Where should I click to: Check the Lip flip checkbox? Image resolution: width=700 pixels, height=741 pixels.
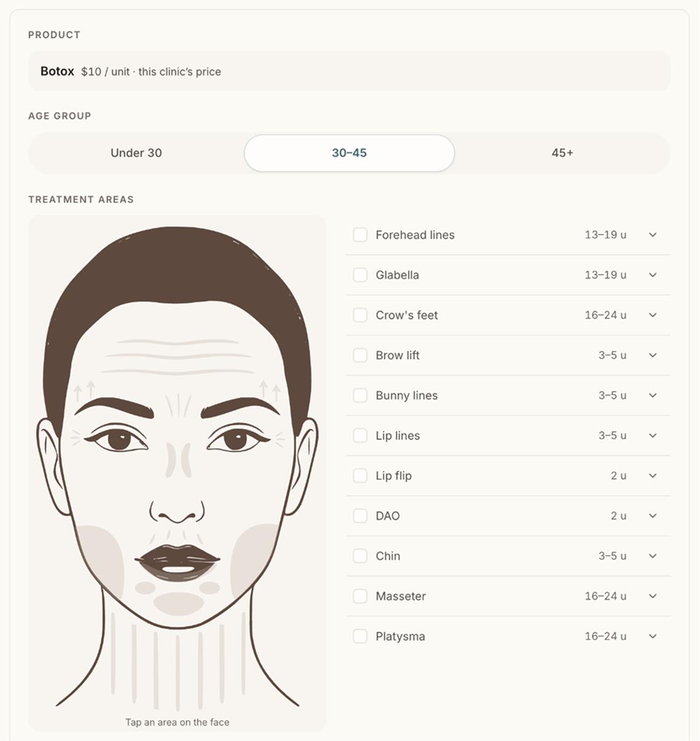point(360,476)
